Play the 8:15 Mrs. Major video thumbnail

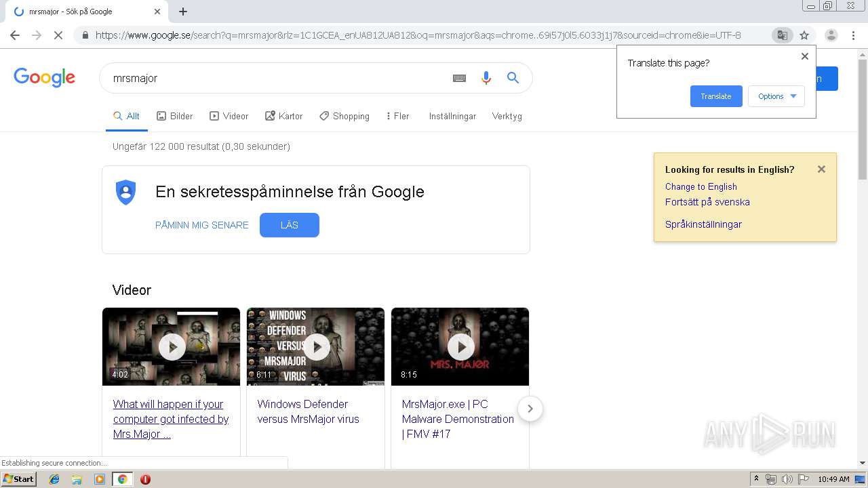tap(460, 347)
